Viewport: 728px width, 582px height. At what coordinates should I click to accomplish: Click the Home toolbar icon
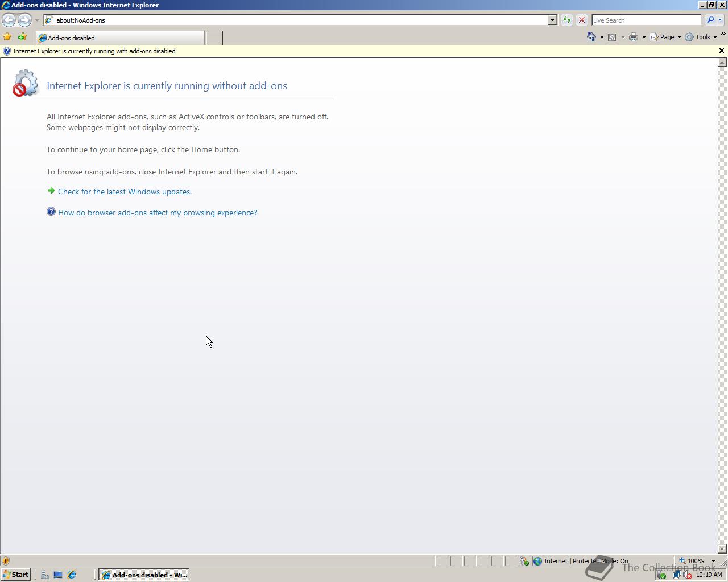point(591,37)
